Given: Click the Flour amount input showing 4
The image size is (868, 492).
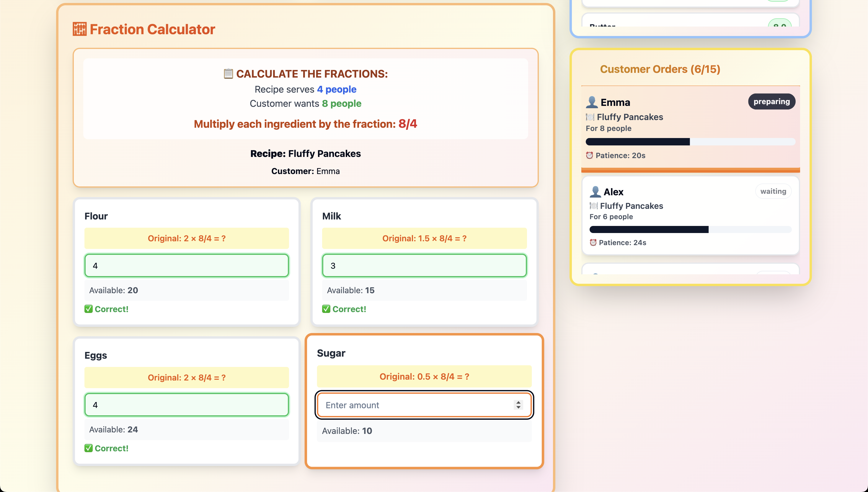Looking at the screenshot, I should point(187,265).
